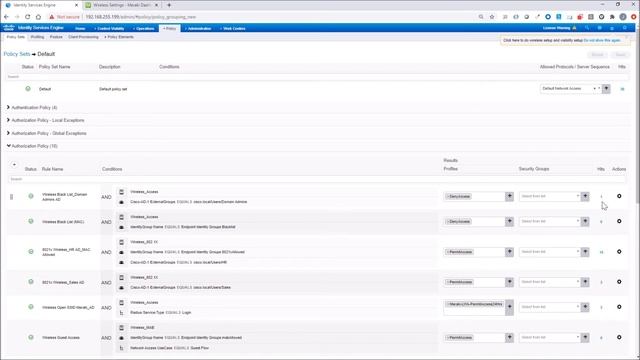Viewport: 640px width, 360px height.
Task: Switch to the Client Provisioning sub-tab
Action: pyautogui.click(x=83, y=37)
